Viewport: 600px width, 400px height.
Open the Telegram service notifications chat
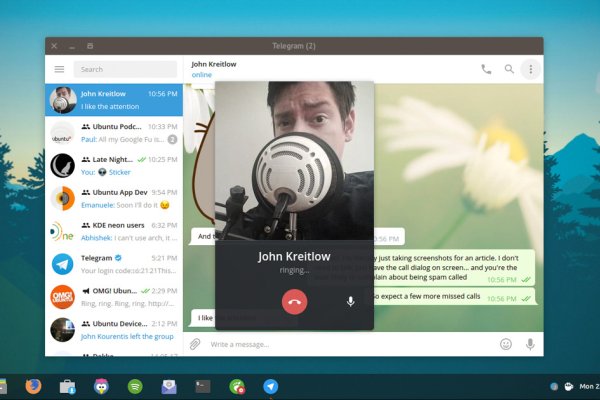[x=113, y=264]
